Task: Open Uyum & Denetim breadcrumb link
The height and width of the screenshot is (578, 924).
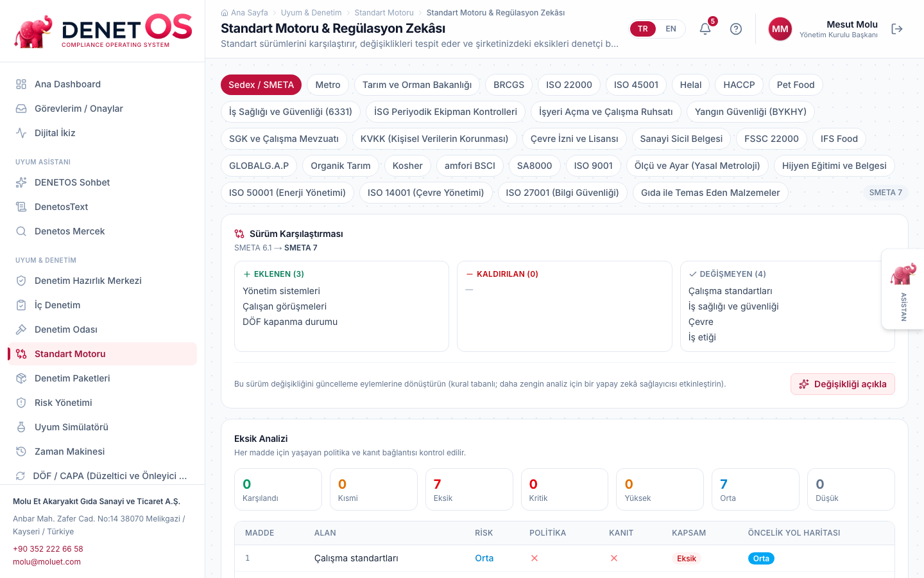Action: 311,13
